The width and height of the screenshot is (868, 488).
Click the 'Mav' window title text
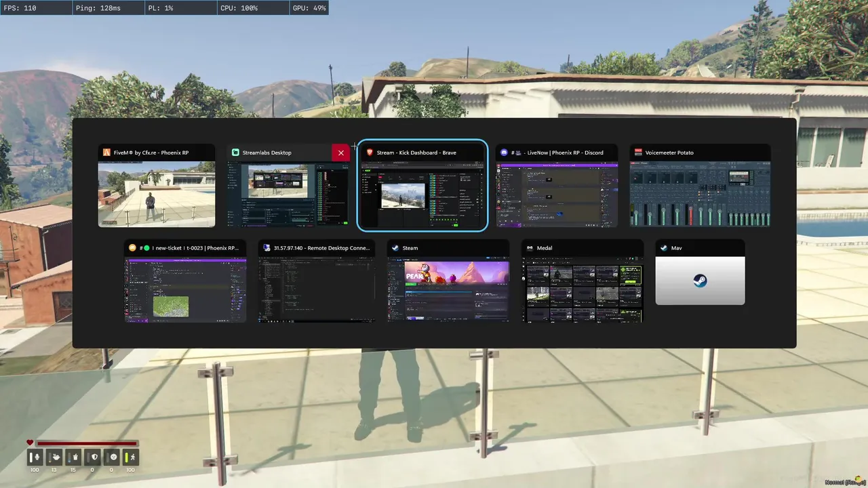[x=676, y=248]
